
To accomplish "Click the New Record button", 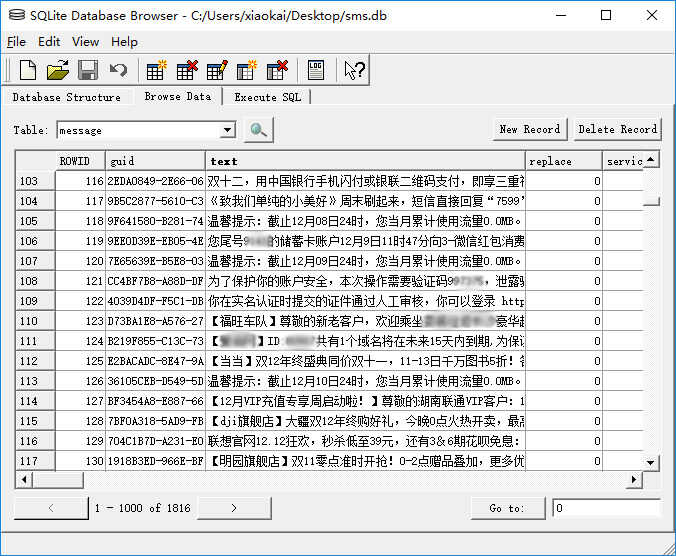I will 529,129.
